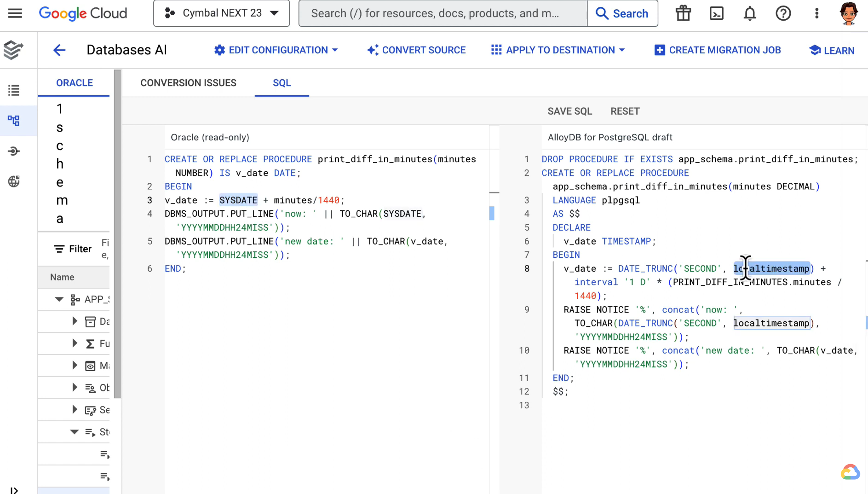The height and width of the screenshot is (494, 868).
Task: Focus the resources search field
Action: pos(443,13)
